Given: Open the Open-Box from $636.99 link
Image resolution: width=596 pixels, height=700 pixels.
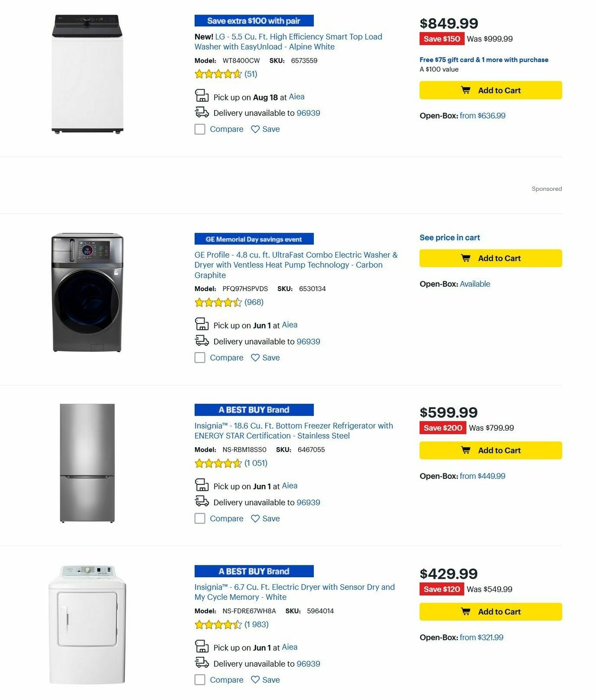Looking at the screenshot, I should 482,115.
